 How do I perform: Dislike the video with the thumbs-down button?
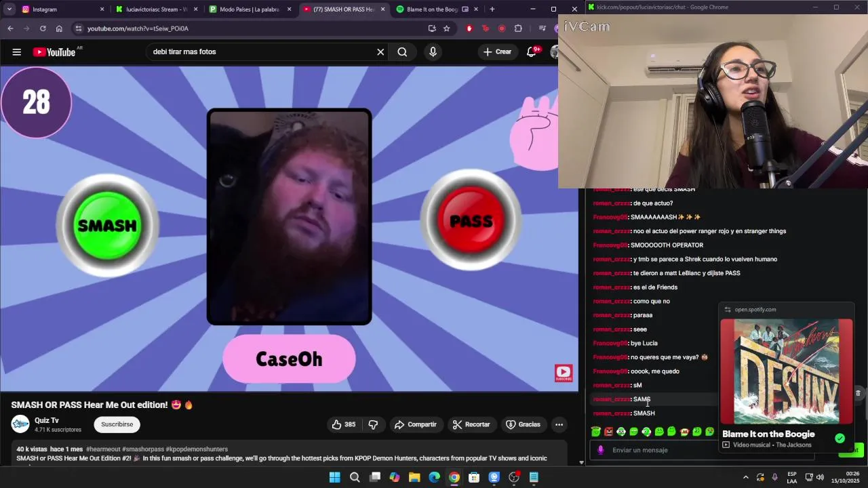pyautogui.click(x=373, y=424)
